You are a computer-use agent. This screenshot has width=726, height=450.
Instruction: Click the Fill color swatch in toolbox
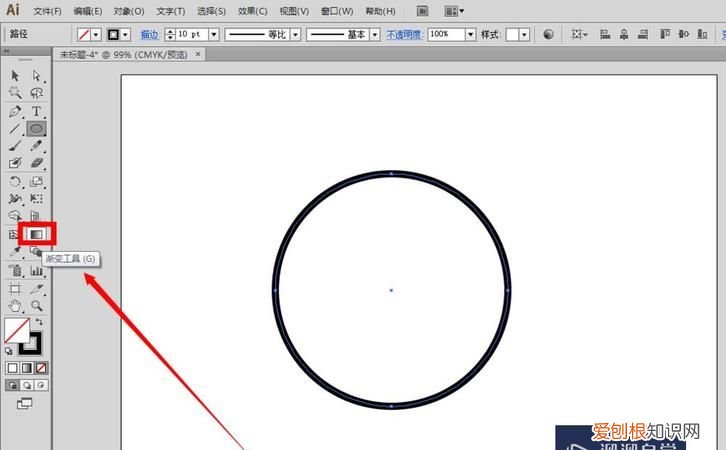15,330
